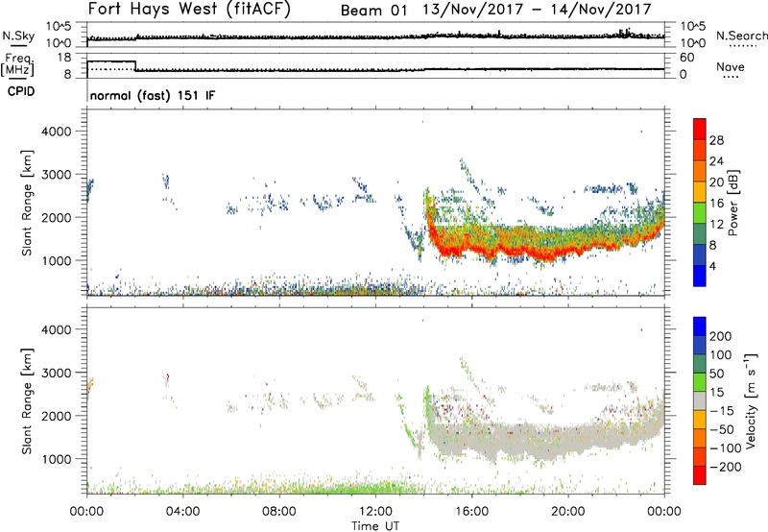768x532 pixels.
Task: Click the '60' tick of the Nave axis
Action: [687, 58]
